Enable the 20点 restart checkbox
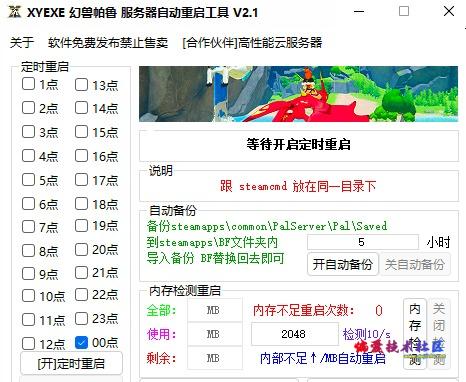Screen dimensions: 466x382 point(81,249)
